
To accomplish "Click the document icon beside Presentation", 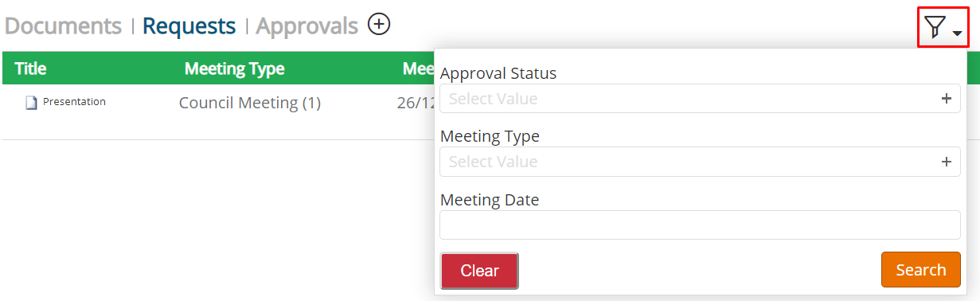I will [31, 103].
